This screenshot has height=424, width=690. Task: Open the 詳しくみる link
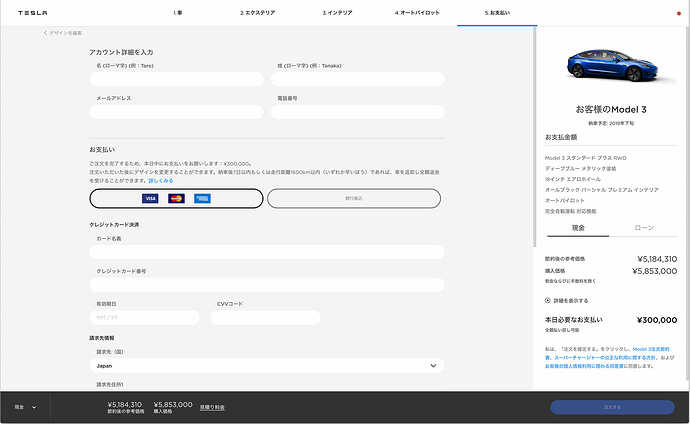pos(161,181)
